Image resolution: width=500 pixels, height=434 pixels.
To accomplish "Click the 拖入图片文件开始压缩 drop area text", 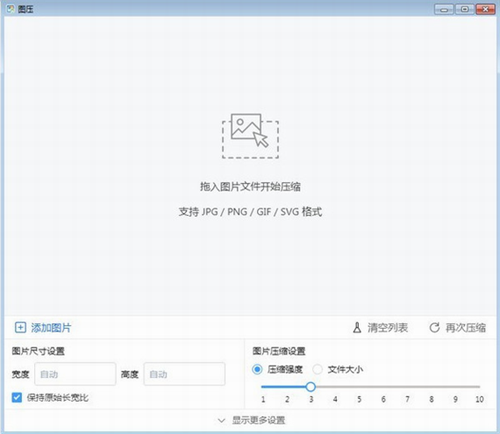I will coord(250,187).
